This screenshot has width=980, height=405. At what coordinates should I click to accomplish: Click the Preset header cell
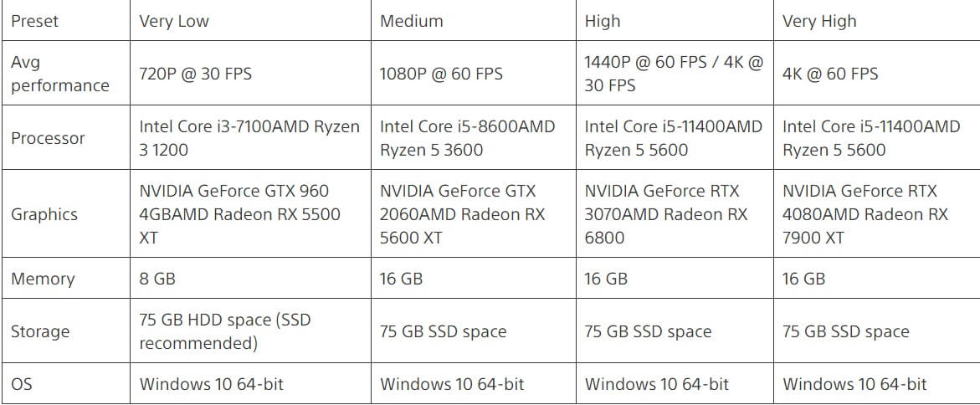pyautogui.click(x=65, y=21)
